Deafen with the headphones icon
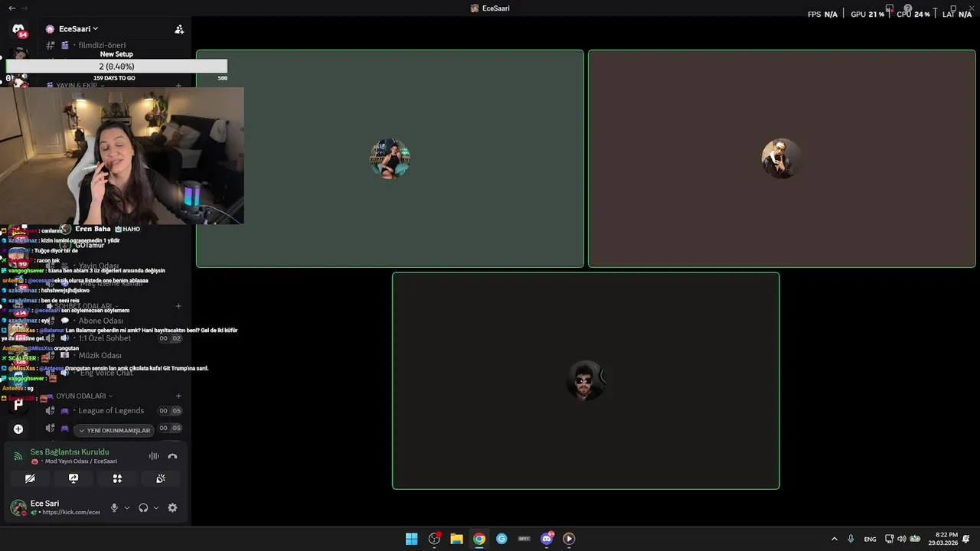Viewport: 980px width, 551px height. point(143,507)
